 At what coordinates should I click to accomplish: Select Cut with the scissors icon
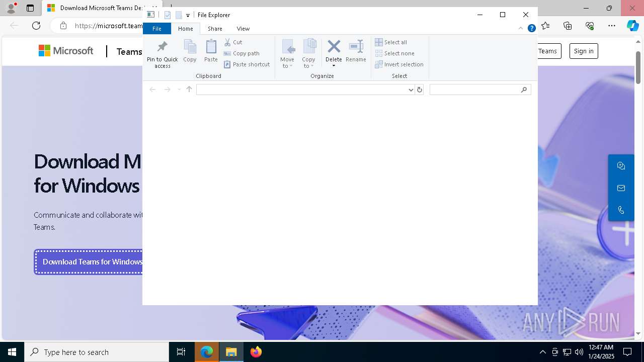[233, 42]
